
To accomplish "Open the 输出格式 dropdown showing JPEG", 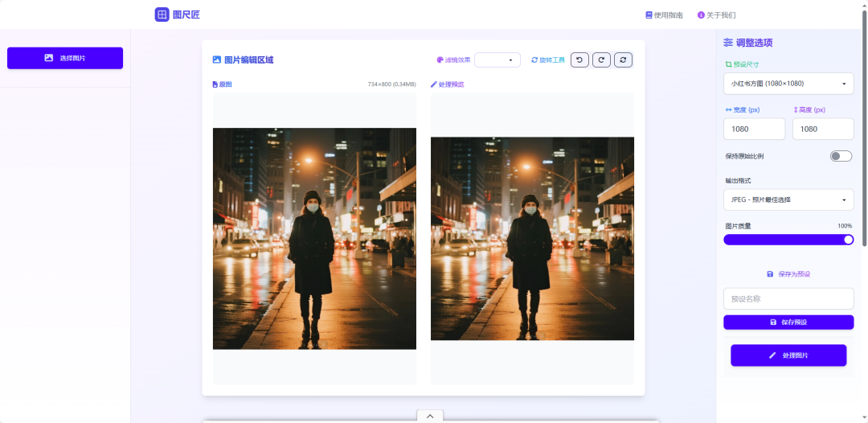I will coord(788,199).
